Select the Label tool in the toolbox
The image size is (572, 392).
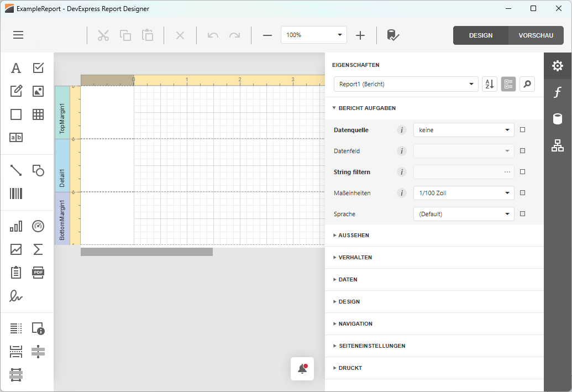(15, 67)
